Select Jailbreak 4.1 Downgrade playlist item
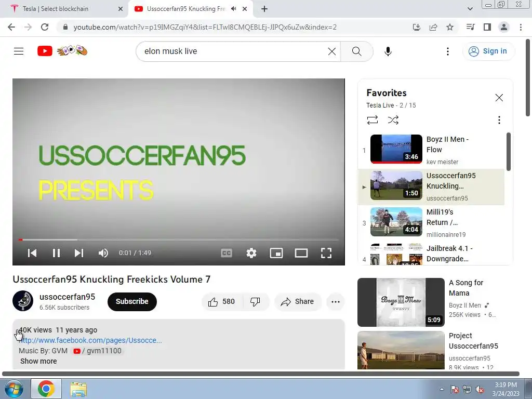 click(431, 253)
